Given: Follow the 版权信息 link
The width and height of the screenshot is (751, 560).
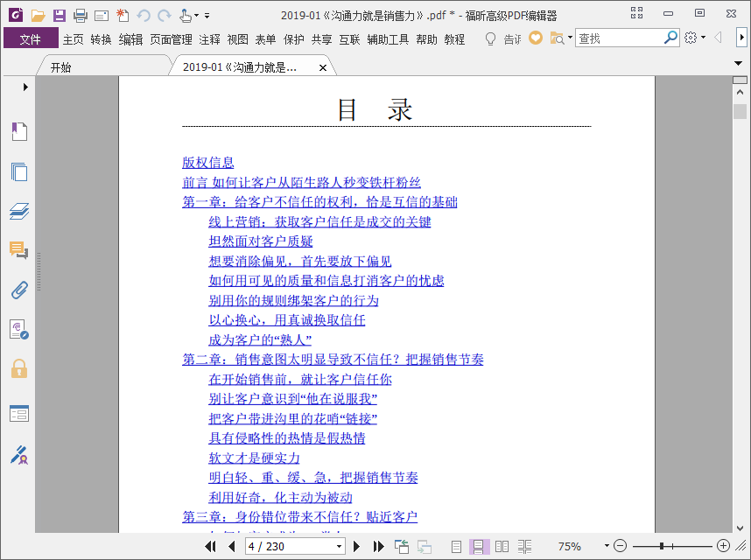Looking at the screenshot, I should (207, 162).
